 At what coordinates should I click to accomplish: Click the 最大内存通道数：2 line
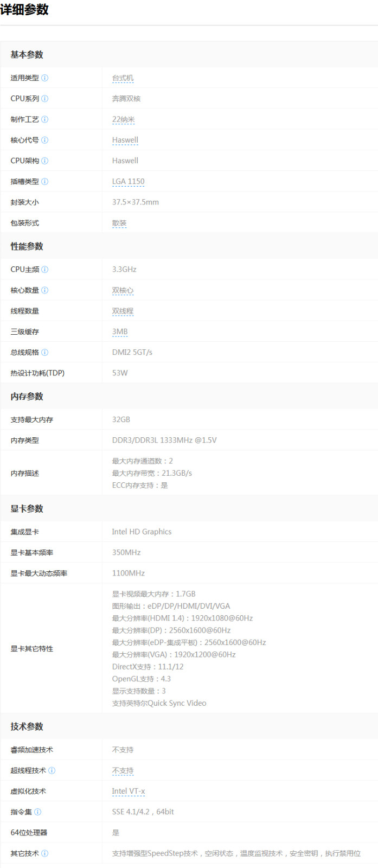click(x=143, y=461)
